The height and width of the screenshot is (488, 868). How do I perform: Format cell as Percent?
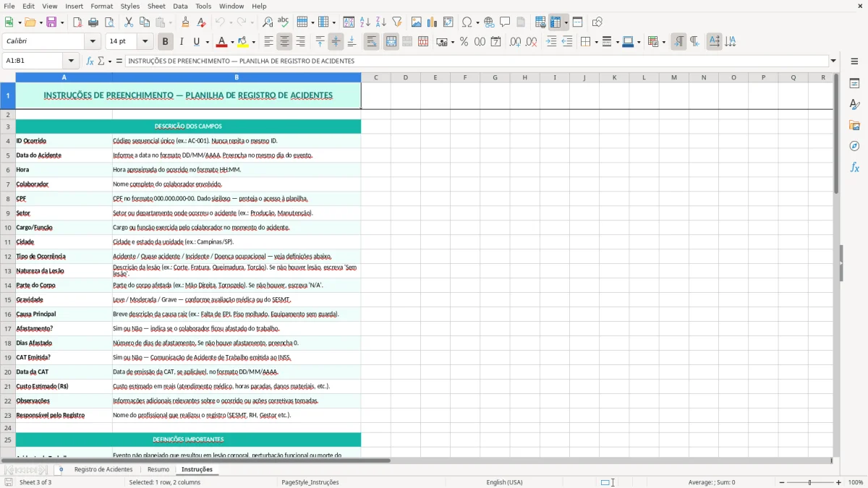click(464, 42)
